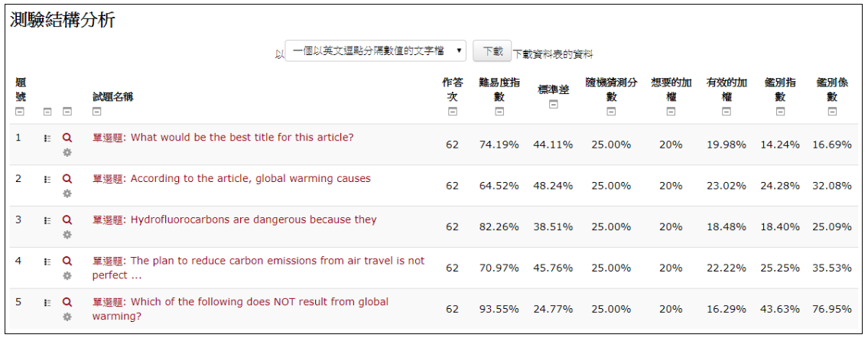Click question type icon in row 1
The width and height of the screenshot is (868, 338).
(x=47, y=138)
